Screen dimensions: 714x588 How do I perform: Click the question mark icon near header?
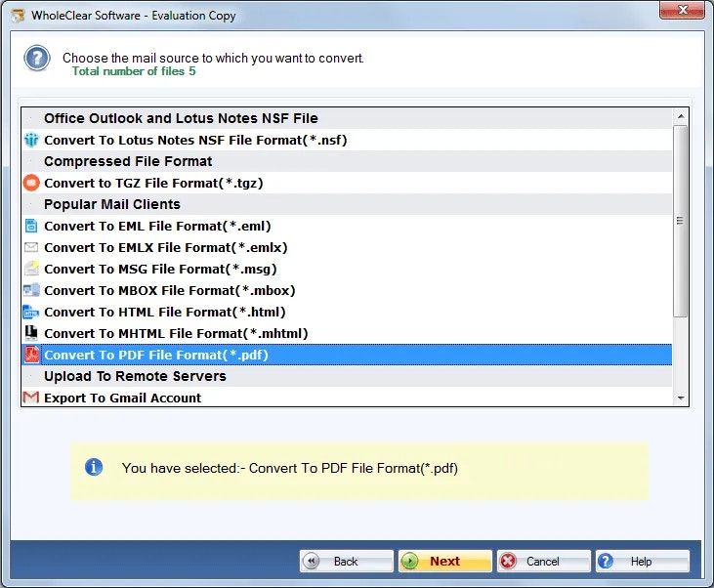(37, 59)
